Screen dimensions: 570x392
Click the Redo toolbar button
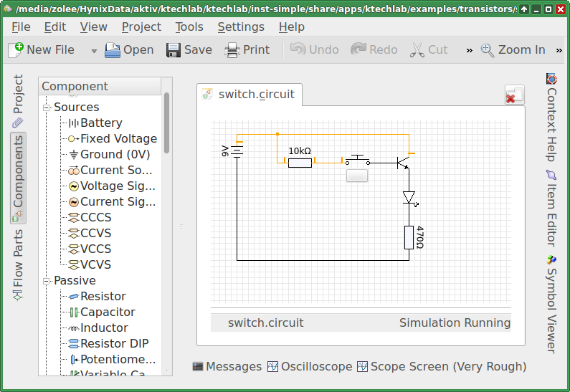(374, 49)
